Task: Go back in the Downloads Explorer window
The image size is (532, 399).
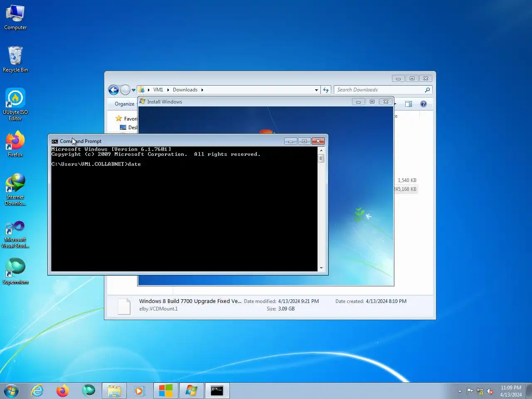Action: point(113,90)
